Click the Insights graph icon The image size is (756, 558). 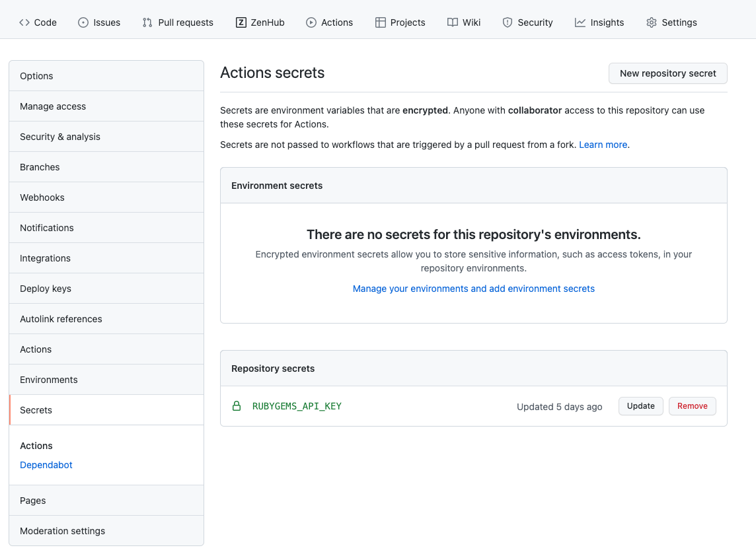(x=580, y=22)
